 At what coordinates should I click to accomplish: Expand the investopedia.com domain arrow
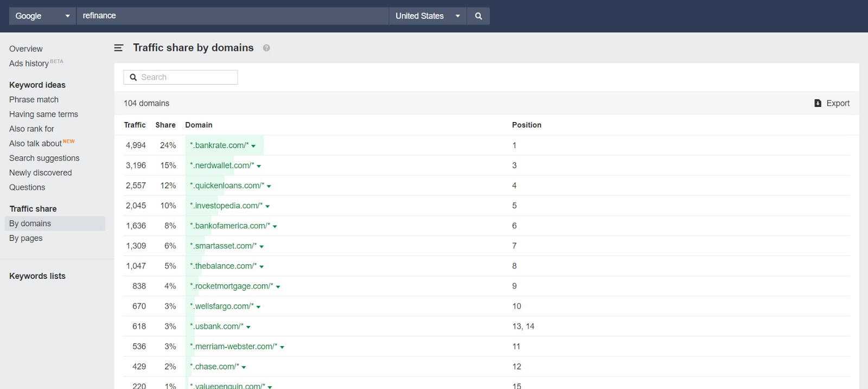point(267,206)
